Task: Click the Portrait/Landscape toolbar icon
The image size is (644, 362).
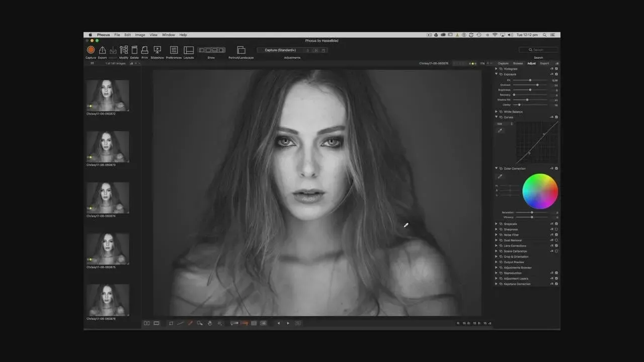Action: tap(241, 50)
